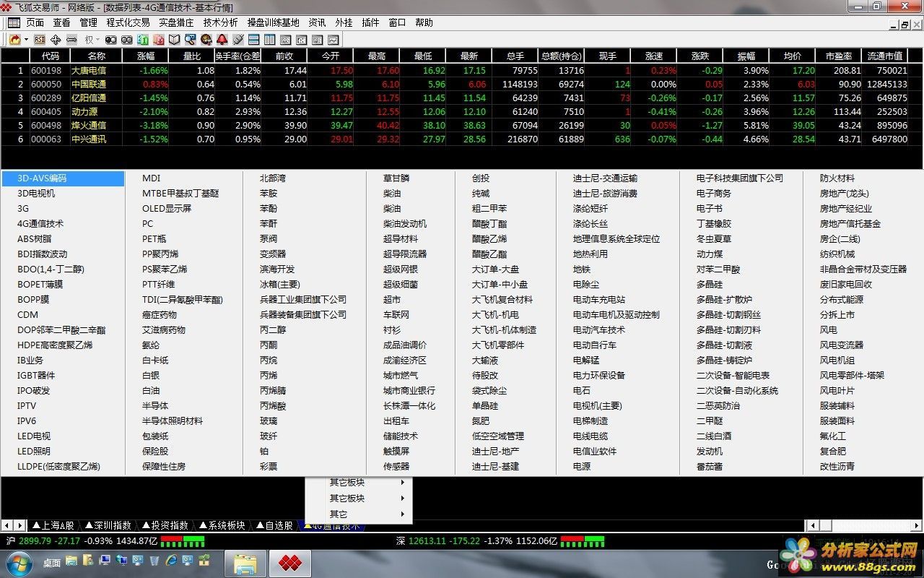Click the red diamonds app taskbar button
Image resolution: width=924 pixels, height=578 pixels.
coord(290,563)
